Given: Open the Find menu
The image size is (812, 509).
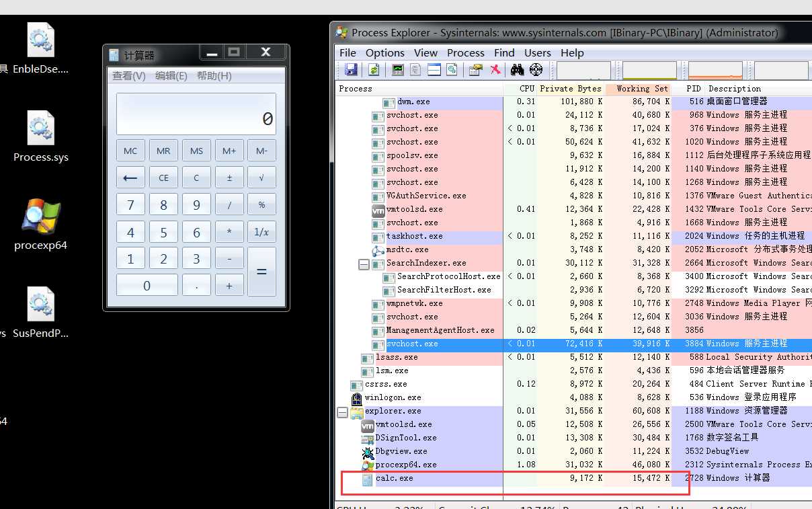Looking at the screenshot, I should [x=504, y=52].
